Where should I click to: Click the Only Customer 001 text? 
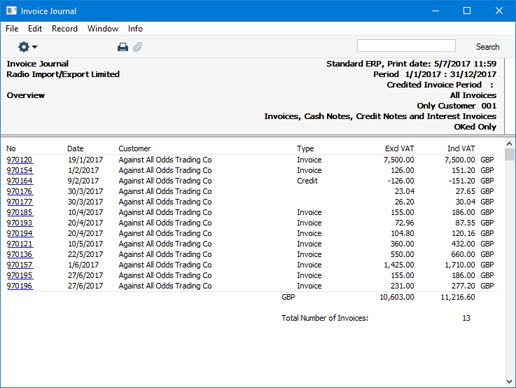(456, 106)
